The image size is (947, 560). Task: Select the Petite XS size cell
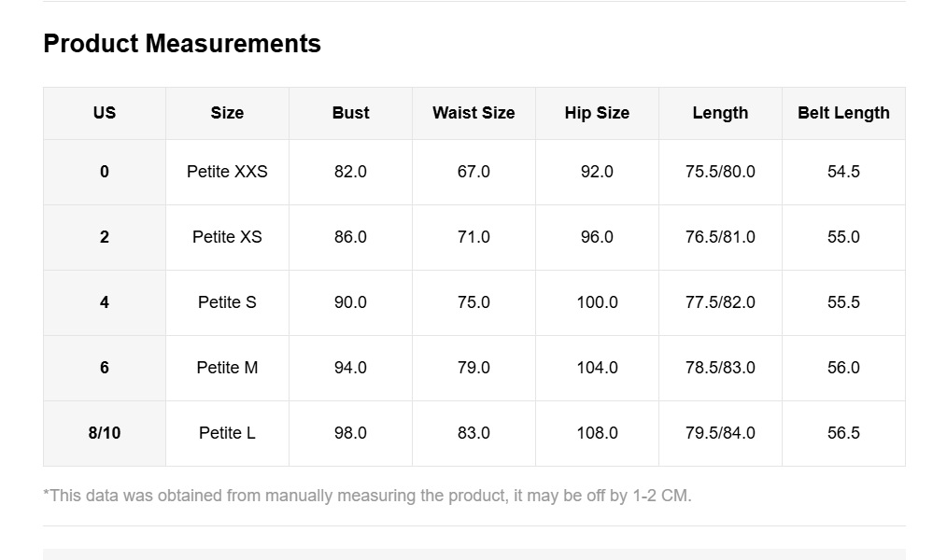227,237
